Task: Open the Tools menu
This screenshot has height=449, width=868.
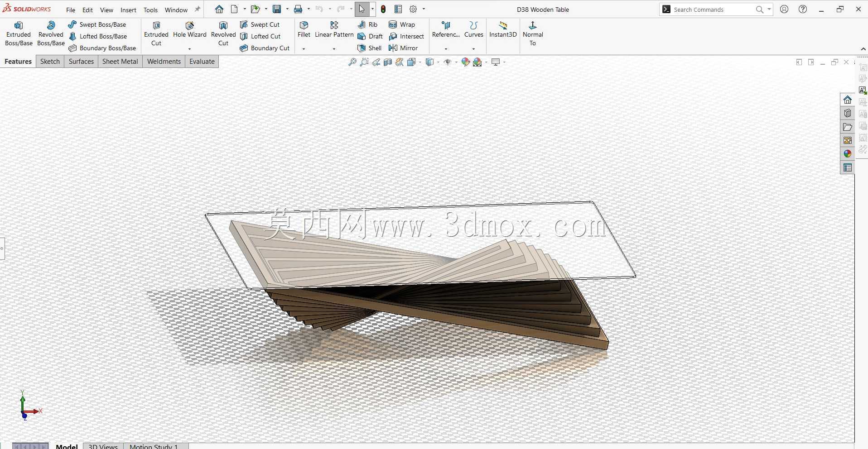Action: 150,10
